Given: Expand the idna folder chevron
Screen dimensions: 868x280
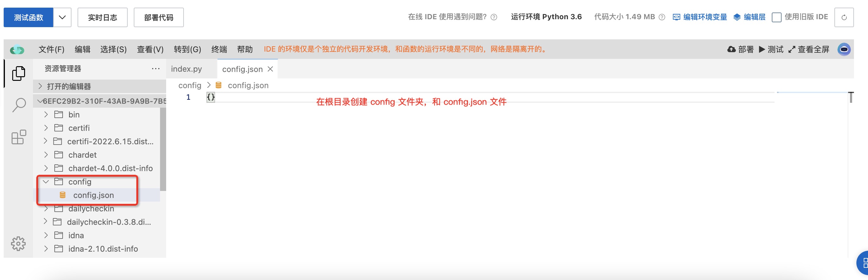Looking at the screenshot, I should [x=46, y=235].
